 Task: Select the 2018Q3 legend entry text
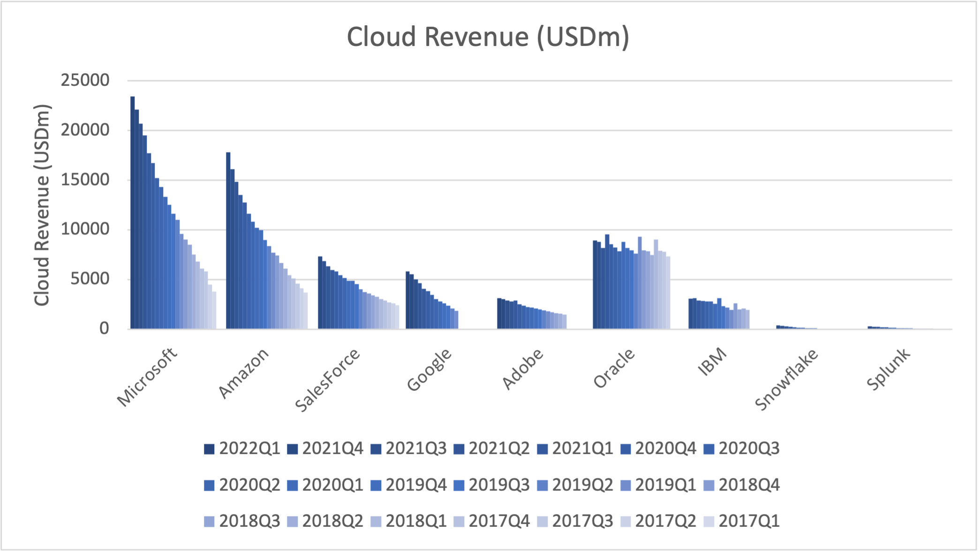coord(249,521)
